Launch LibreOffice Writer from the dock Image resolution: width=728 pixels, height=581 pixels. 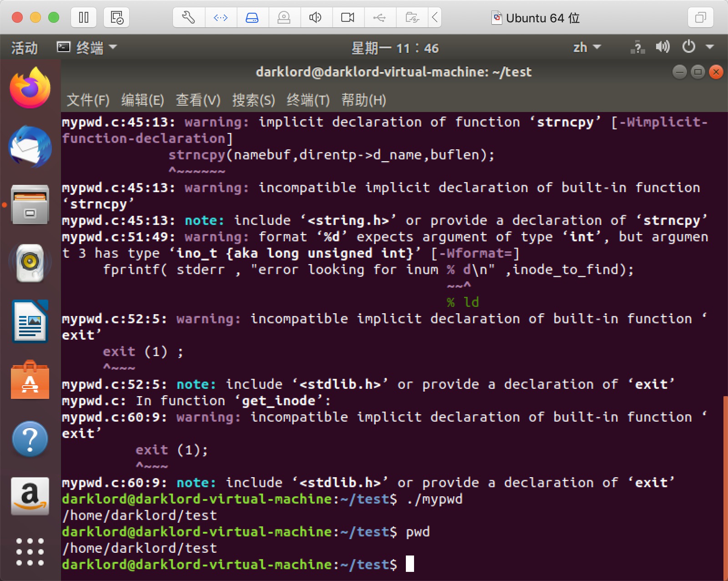coord(30,321)
